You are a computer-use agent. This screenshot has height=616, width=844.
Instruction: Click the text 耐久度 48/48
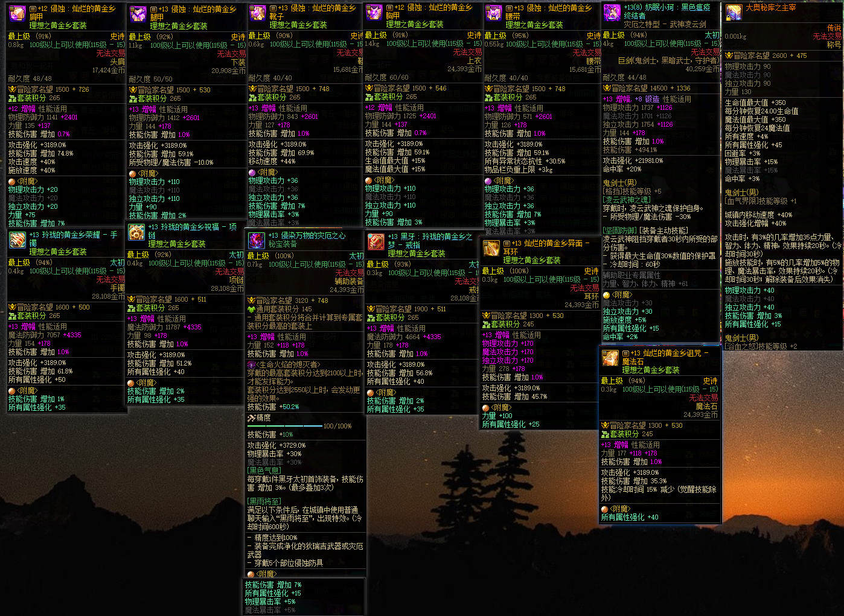coord(30,78)
